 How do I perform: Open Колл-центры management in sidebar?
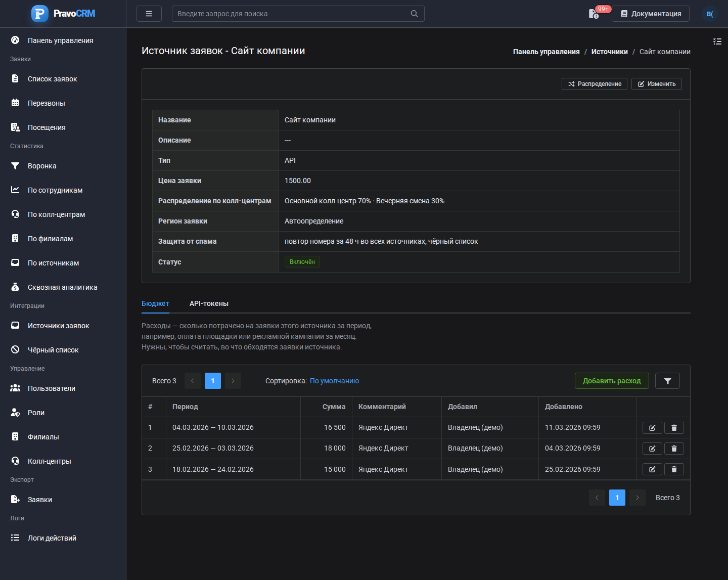click(63, 461)
